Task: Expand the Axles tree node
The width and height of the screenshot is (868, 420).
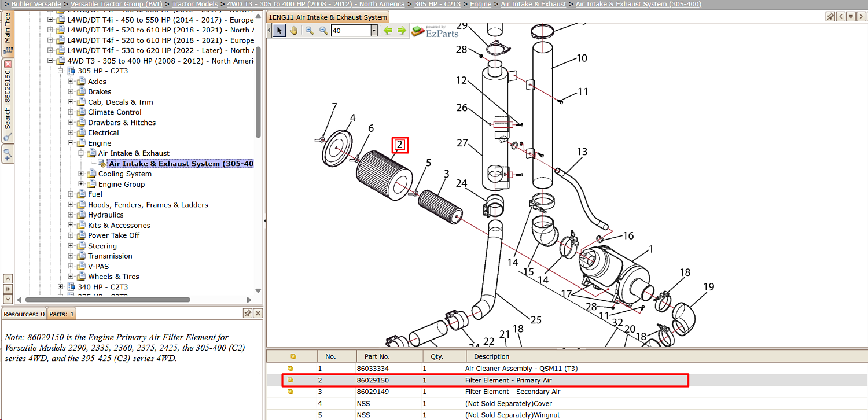Action: tap(71, 82)
